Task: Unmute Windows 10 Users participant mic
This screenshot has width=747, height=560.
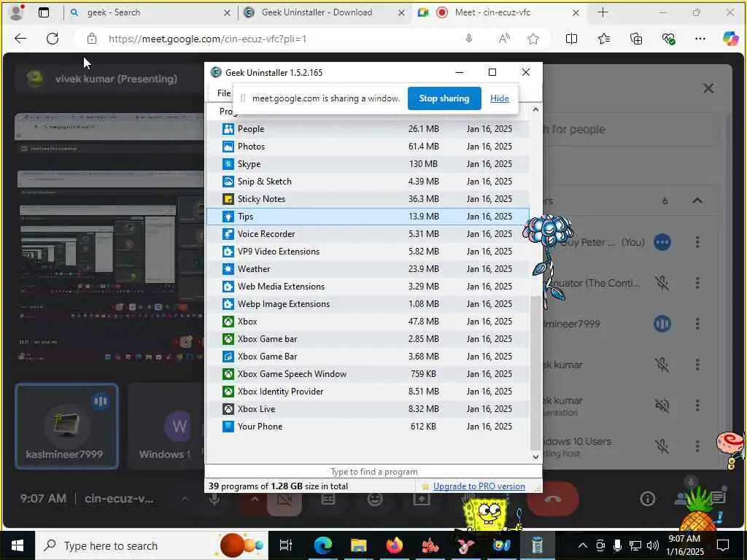Action: coord(662,446)
